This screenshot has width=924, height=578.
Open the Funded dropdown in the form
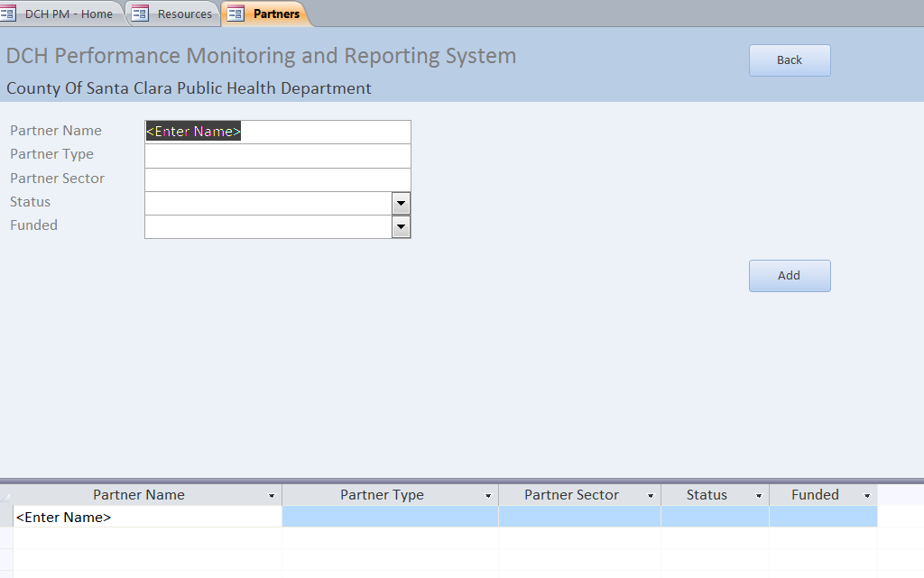pos(402,227)
